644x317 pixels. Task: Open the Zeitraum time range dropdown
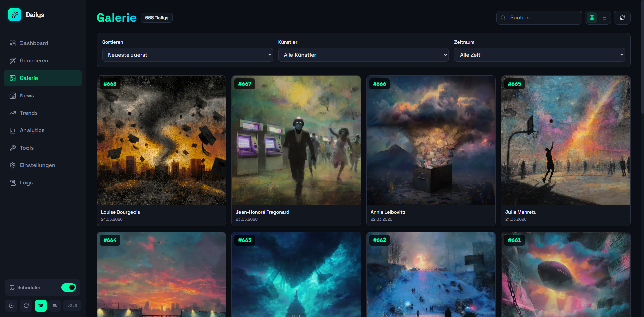539,55
